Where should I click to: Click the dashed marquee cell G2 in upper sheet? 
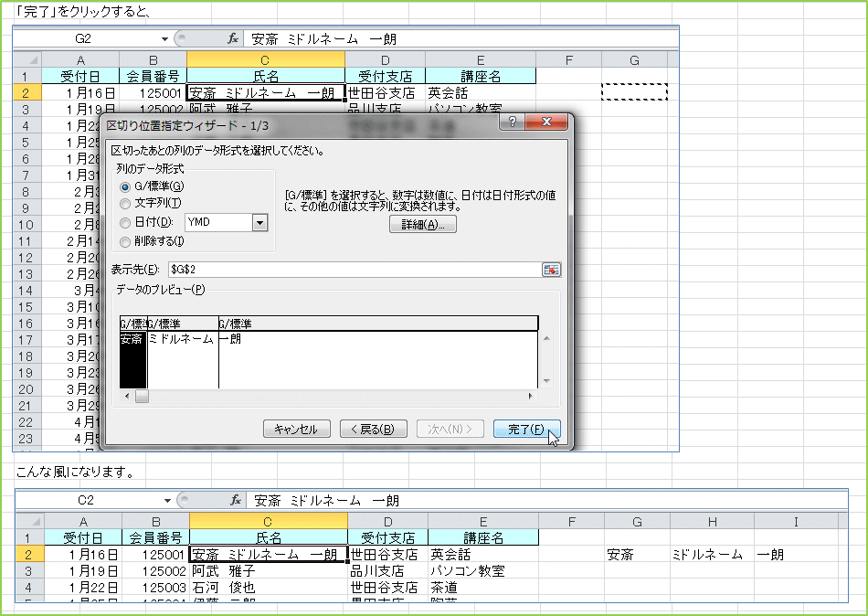[634, 92]
